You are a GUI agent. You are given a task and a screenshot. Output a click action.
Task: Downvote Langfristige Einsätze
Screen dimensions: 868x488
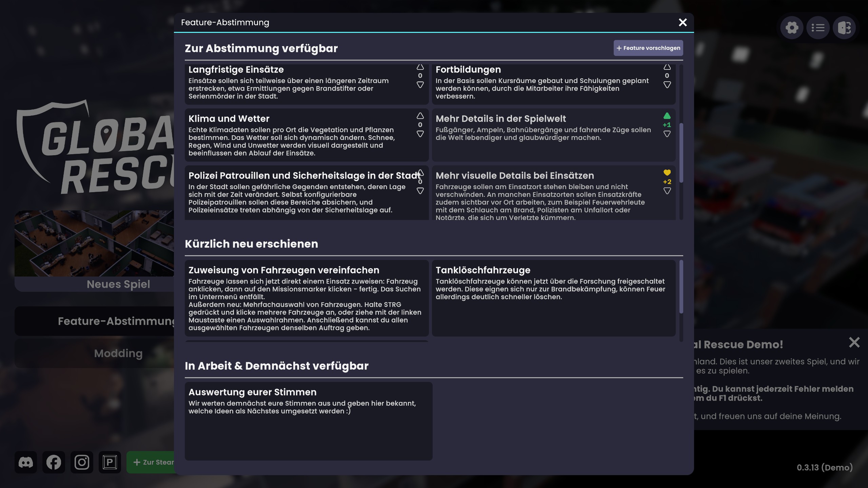point(420,85)
